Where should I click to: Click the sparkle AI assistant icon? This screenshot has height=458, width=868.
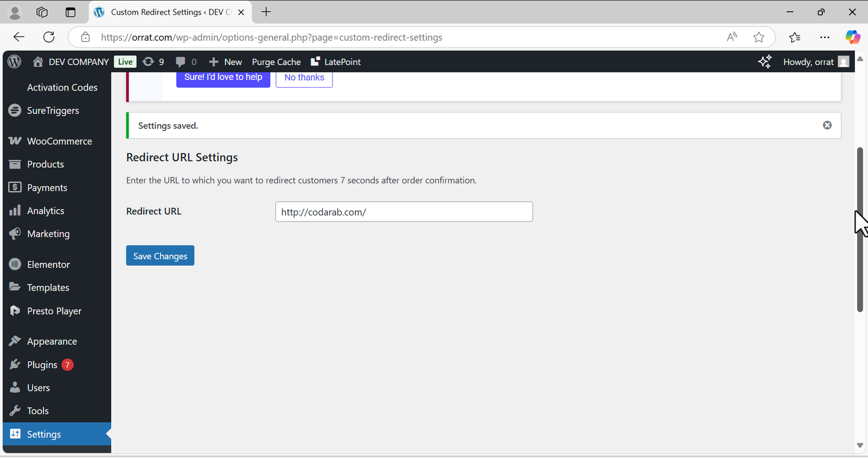point(765,62)
